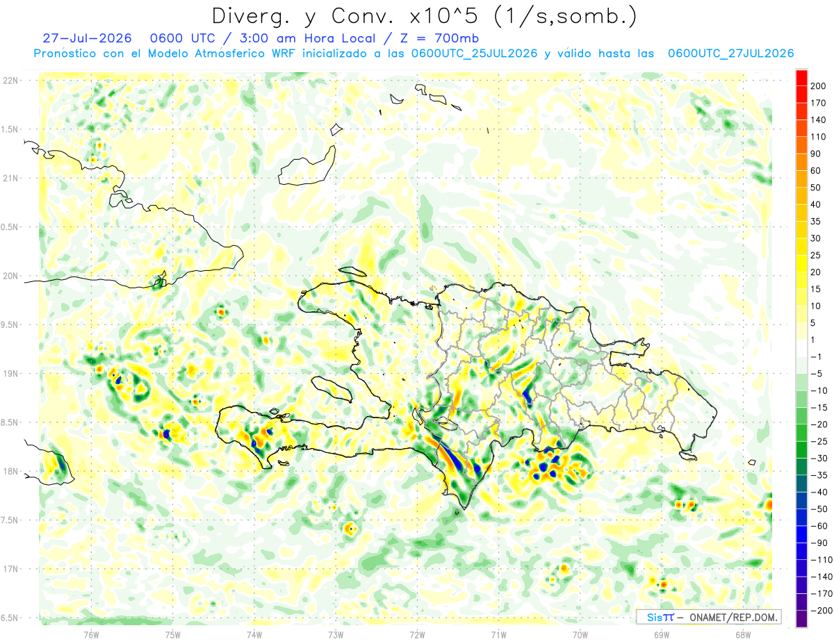Click the '75W' longitude label
Screen dimensions: 834x644
(173, 634)
